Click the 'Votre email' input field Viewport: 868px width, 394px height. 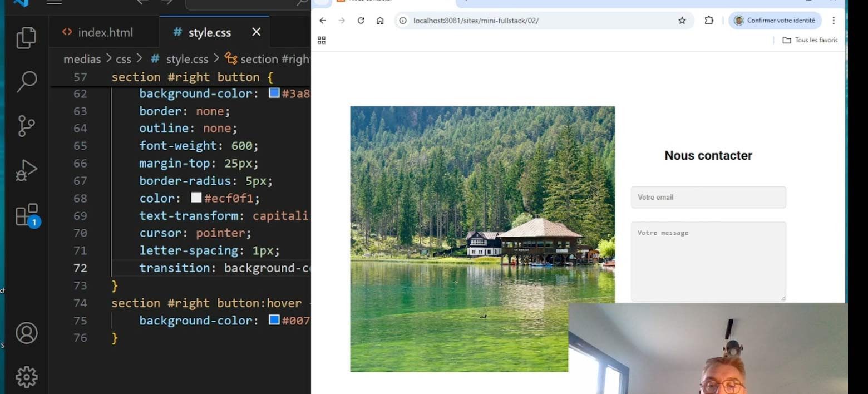pyautogui.click(x=708, y=197)
